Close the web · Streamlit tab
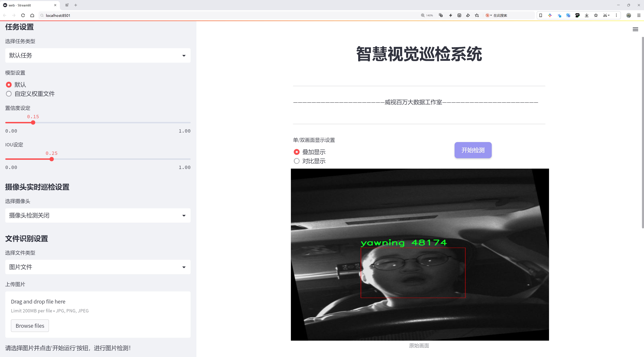 [55, 5]
